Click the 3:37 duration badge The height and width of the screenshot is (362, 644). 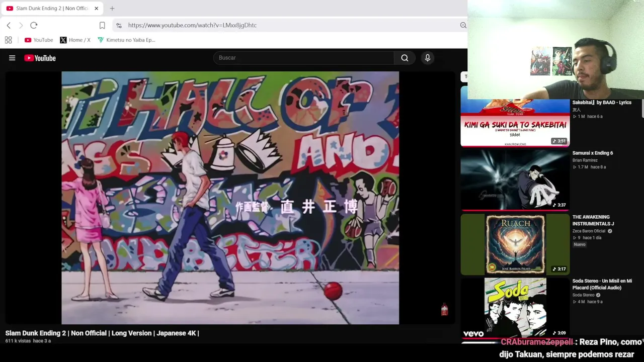coord(559,205)
